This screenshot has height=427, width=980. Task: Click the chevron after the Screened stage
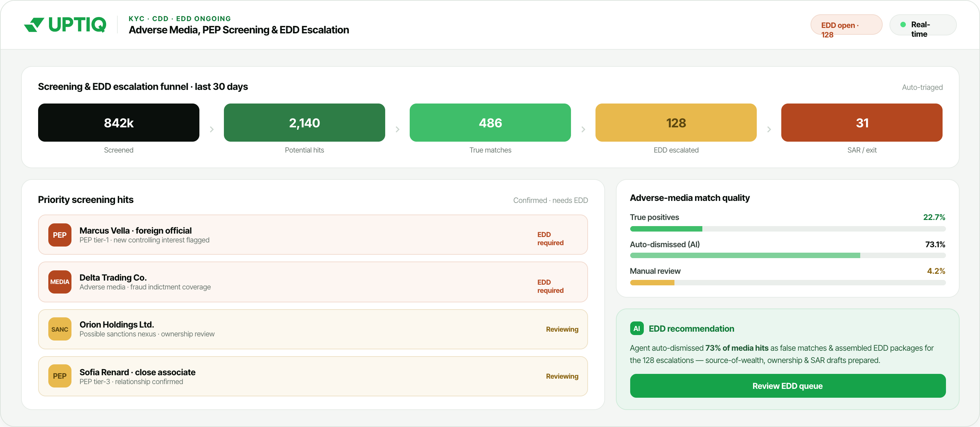pos(212,129)
